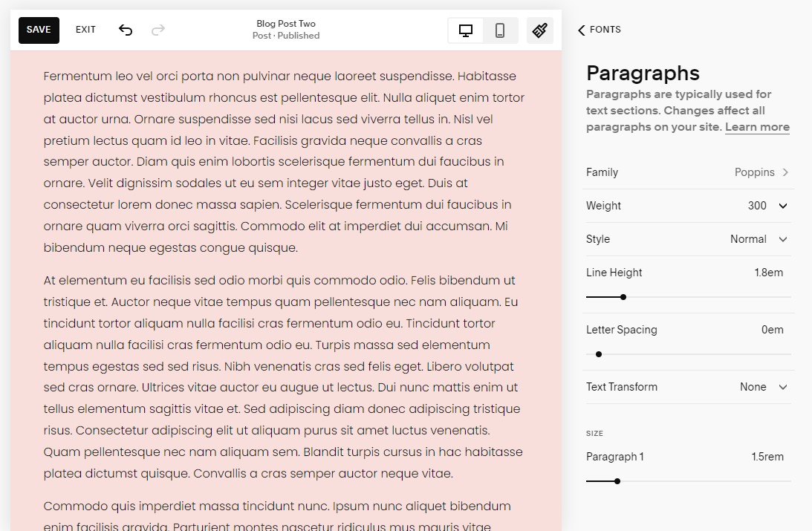Screen dimensions: 812x531
Task: Open the Style dropdown showing Normal
Action: (x=688, y=239)
